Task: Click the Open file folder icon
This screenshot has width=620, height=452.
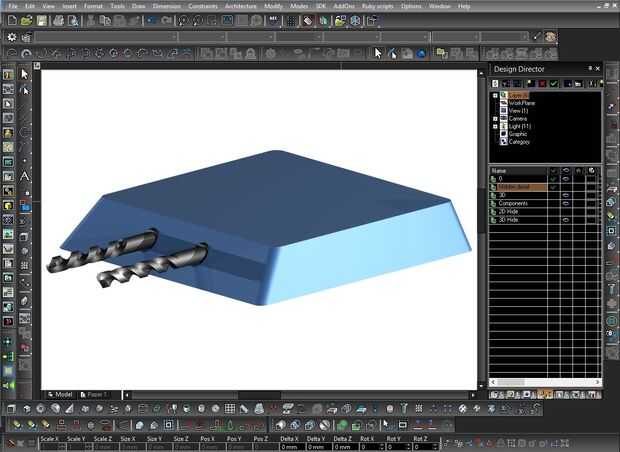Action: point(26,21)
